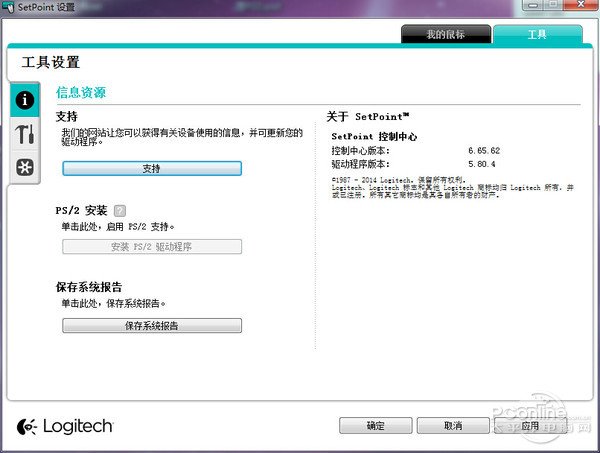This screenshot has width=600, height=453.
Task: Select the information resources sidebar icon
Action: [25, 100]
